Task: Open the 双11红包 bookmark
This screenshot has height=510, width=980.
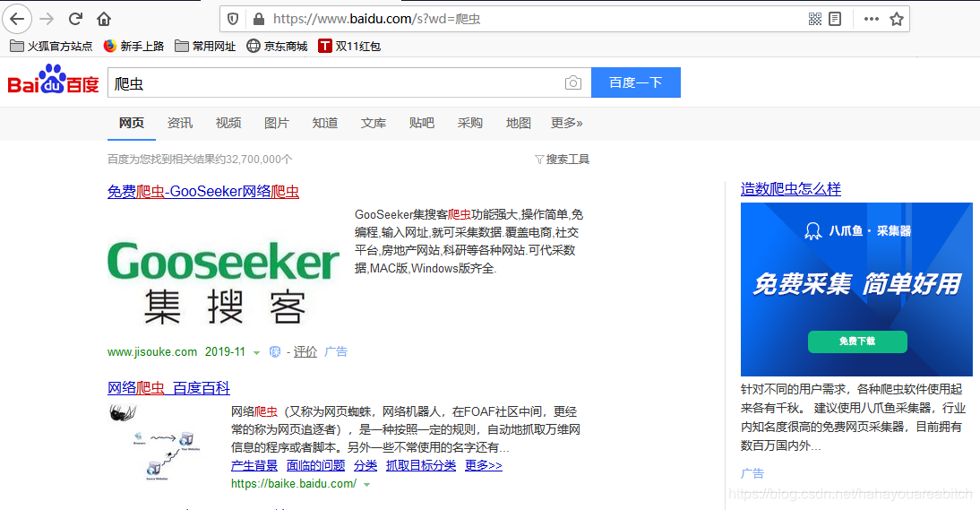Action: 349,46
